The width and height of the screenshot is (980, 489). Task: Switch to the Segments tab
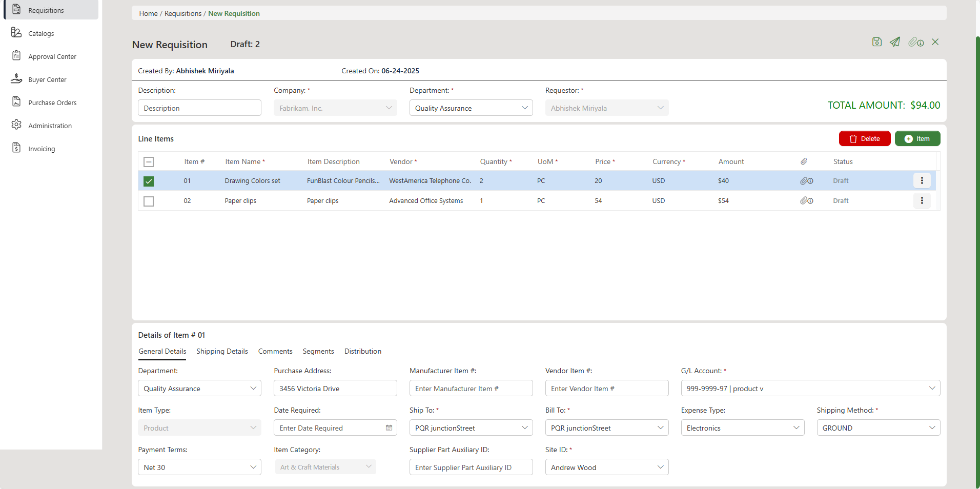coord(318,351)
